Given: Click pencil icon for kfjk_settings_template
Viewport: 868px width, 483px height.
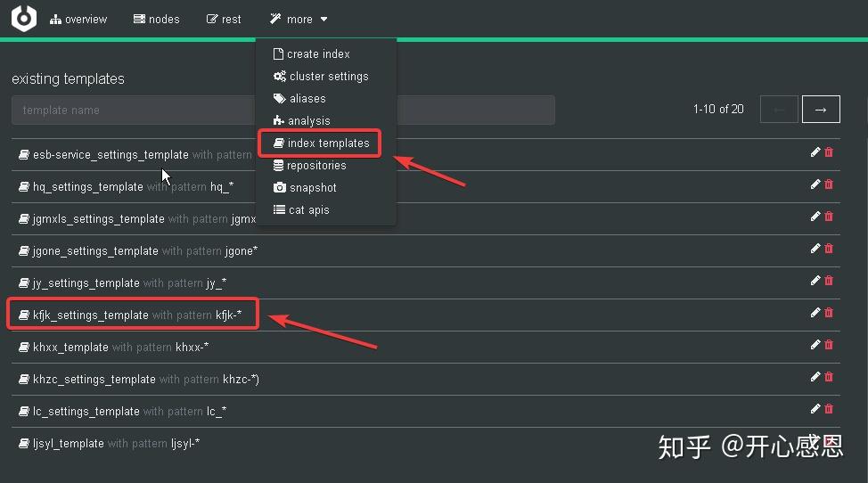Looking at the screenshot, I should (x=815, y=313).
